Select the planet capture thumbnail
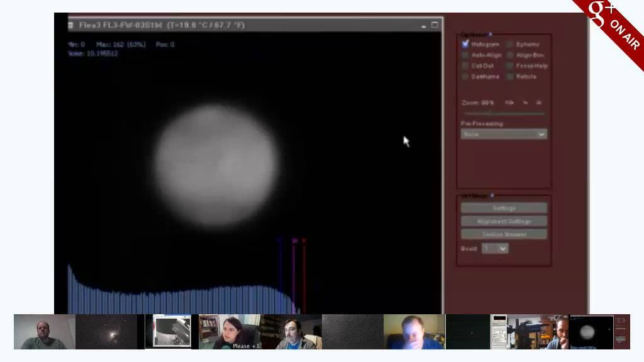The height and width of the screenshot is (362, 644). point(599,332)
